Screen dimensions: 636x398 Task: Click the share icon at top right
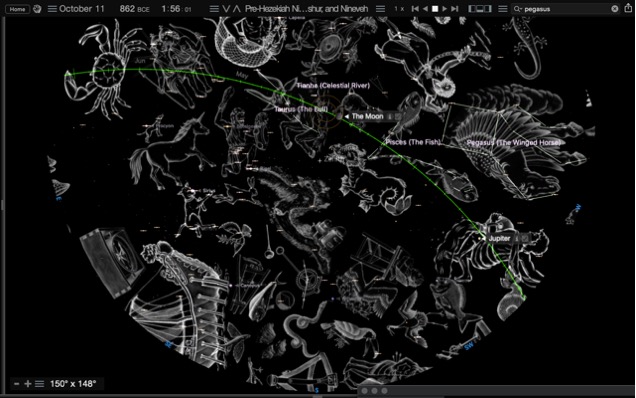[628, 8]
